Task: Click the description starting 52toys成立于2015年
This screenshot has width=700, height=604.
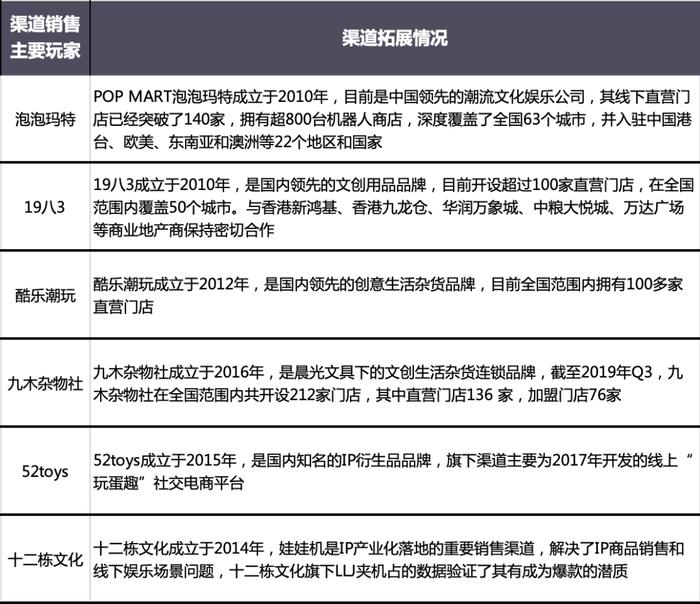Action: [393, 471]
